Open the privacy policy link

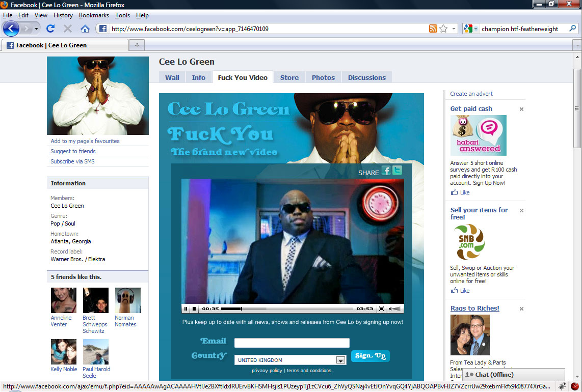(x=267, y=371)
